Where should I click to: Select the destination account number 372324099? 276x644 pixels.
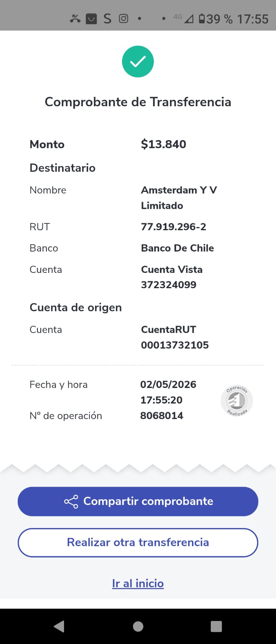pos(168,285)
